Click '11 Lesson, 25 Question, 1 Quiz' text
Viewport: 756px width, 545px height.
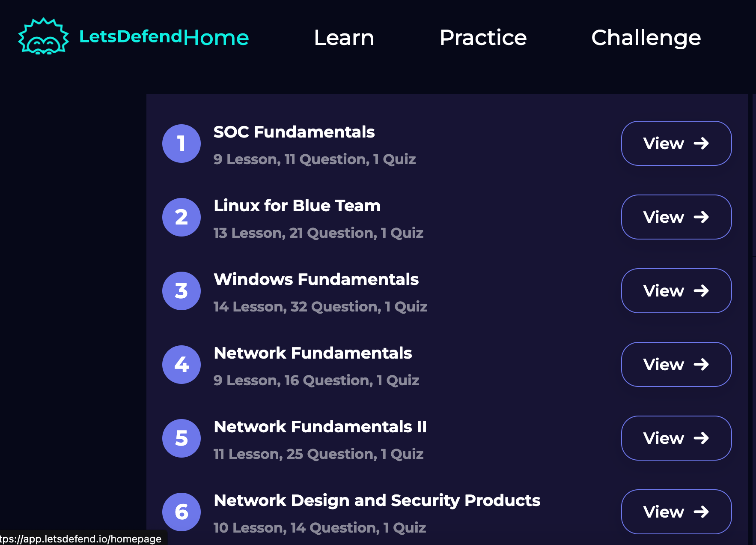click(x=318, y=454)
